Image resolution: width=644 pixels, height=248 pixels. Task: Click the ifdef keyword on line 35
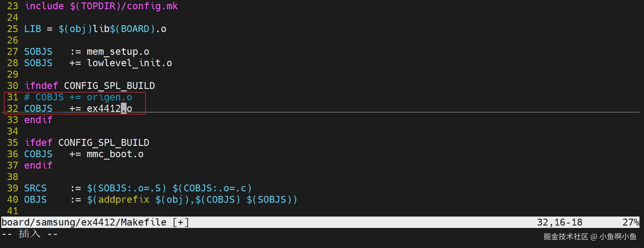tap(38, 143)
